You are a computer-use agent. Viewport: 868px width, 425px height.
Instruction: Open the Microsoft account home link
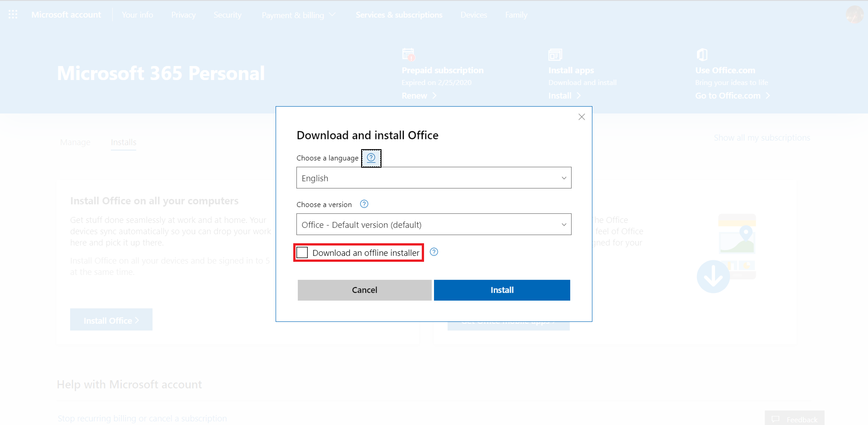tap(66, 15)
